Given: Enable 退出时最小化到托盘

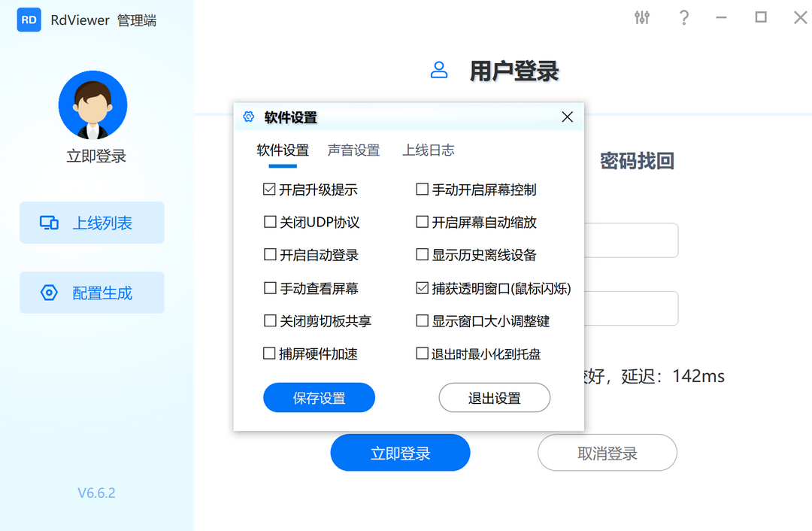Looking at the screenshot, I should (422, 353).
